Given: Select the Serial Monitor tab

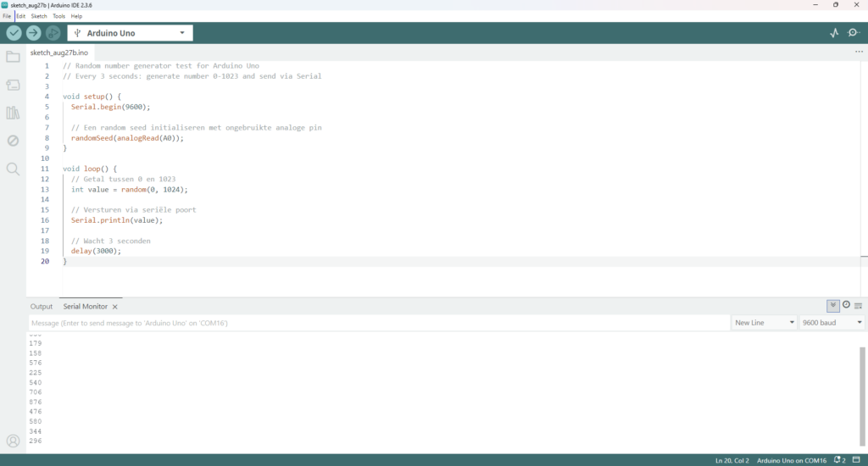Looking at the screenshot, I should [86, 307].
